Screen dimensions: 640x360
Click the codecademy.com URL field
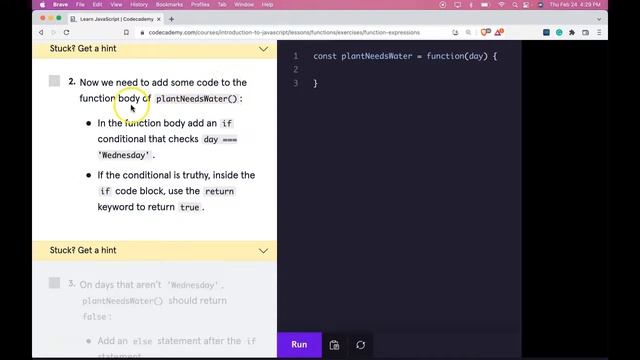[284, 32]
